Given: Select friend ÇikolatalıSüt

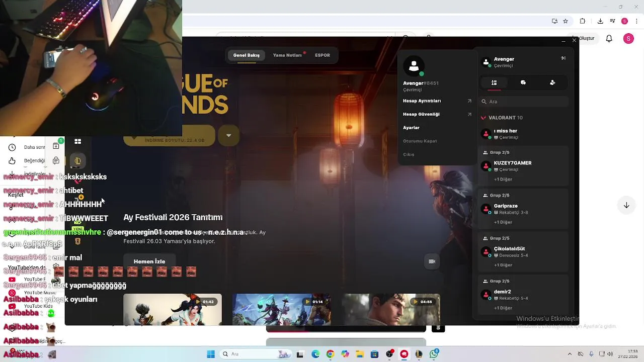Looking at the screenshot, I should (x=524, y=252).
